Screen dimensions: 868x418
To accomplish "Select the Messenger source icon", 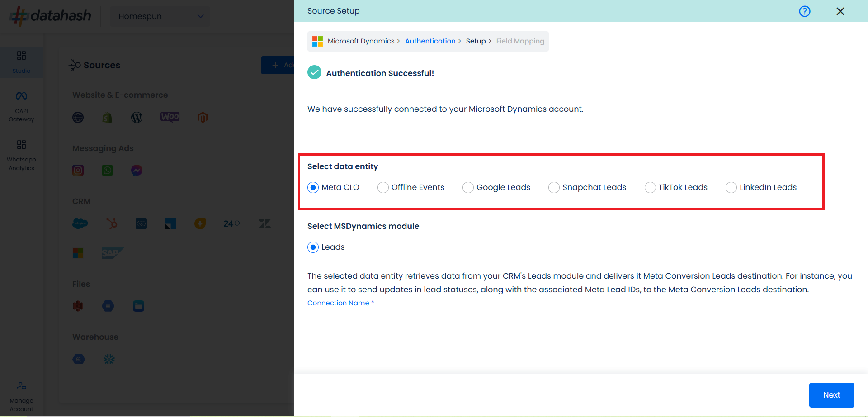I will click(x=137, y=171).
